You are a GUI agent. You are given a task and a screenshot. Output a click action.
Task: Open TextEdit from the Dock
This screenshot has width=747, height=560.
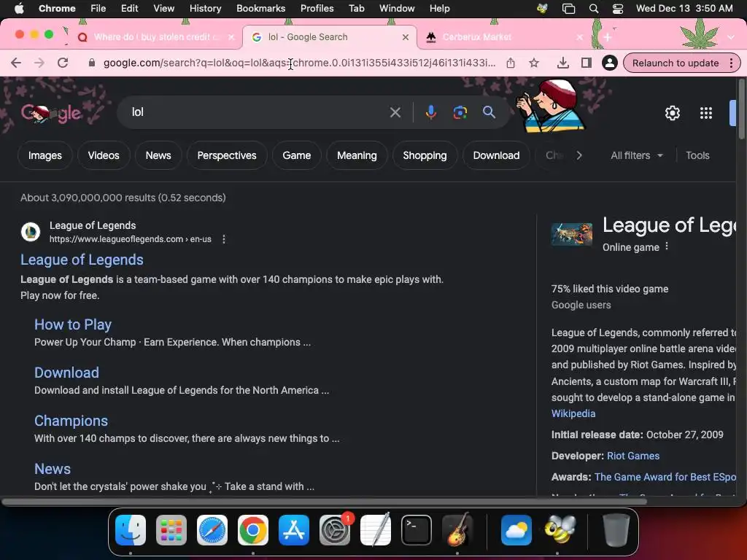click(376, 530)
